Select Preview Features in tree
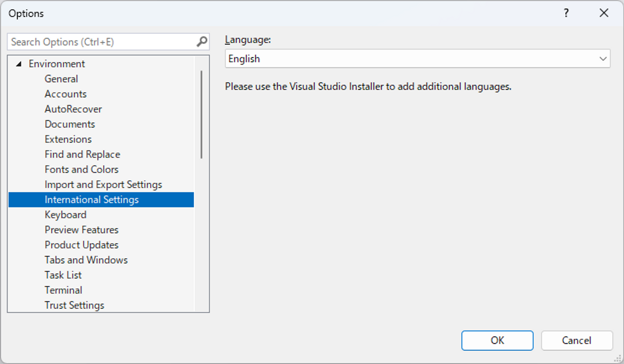The image size is (624, 364). coord(81,230)
